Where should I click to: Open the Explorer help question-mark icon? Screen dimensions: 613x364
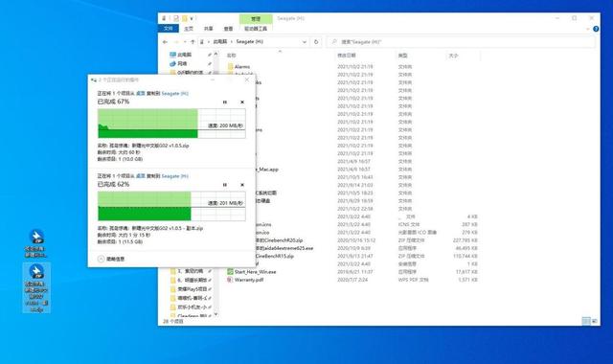596,29
